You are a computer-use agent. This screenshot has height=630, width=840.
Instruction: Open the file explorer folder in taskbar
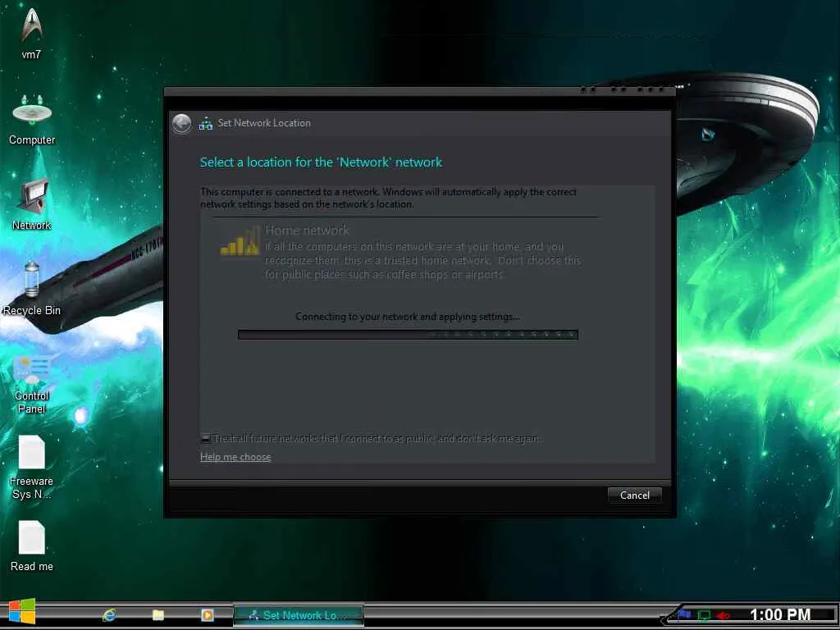coord(158,615)
